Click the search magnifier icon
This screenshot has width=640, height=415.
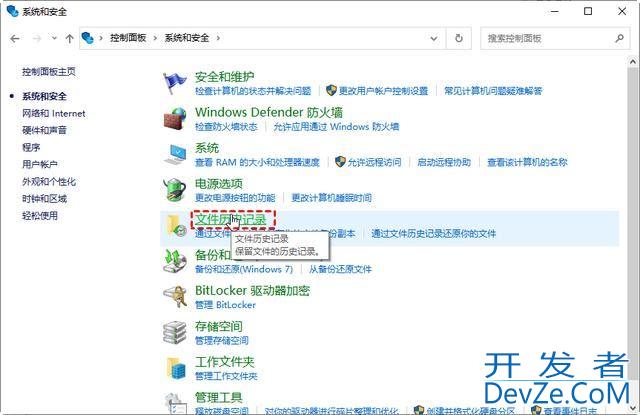click(619, 38)
